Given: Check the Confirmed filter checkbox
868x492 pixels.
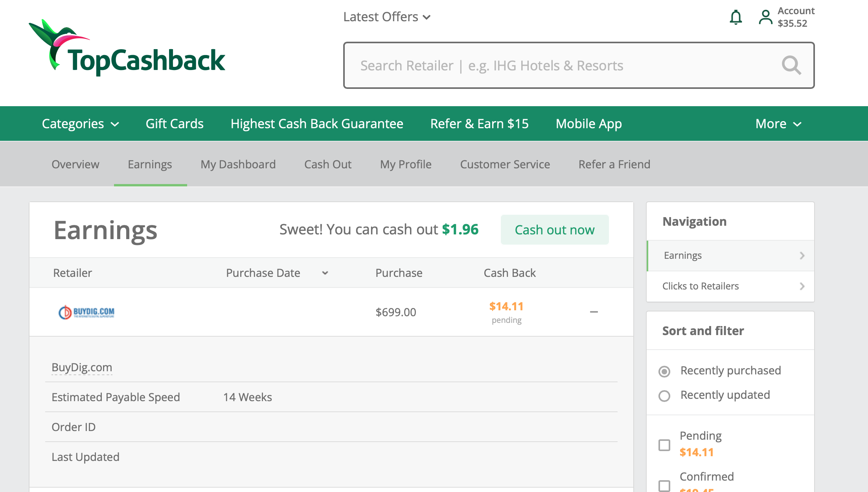Looking at the screenshot, I should point(664,486).
